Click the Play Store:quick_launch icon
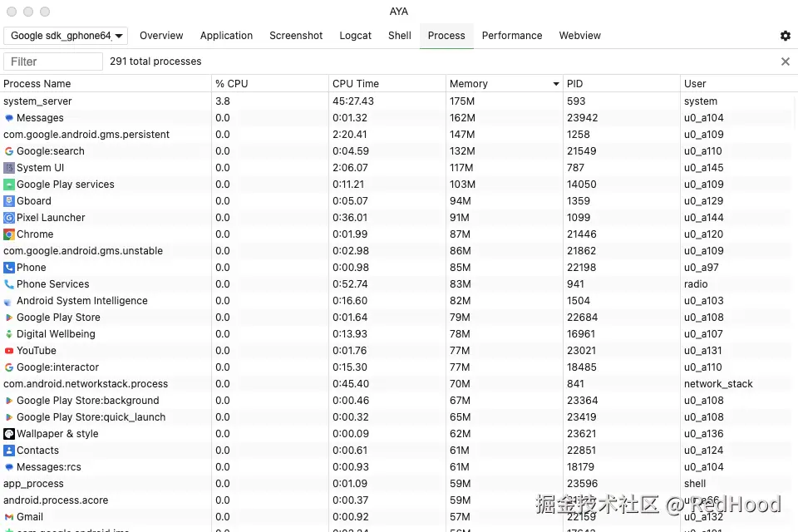 [x=8, y=417]
